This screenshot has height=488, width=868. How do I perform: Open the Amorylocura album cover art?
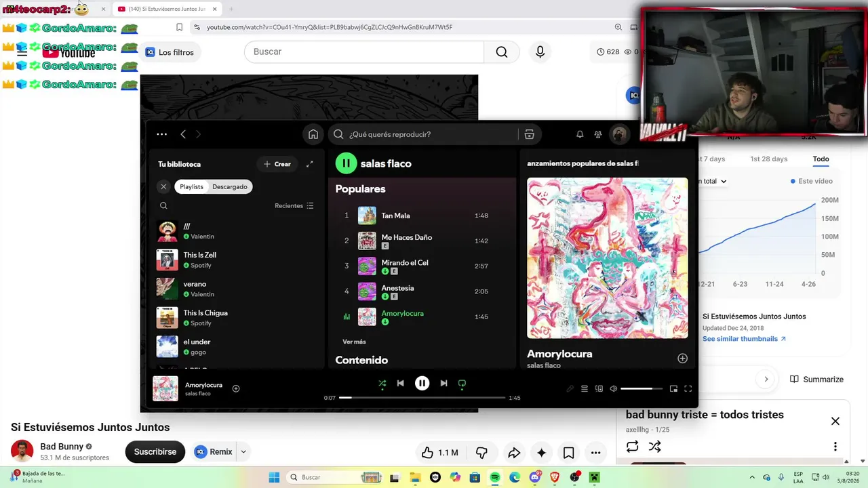pos(608,258)
